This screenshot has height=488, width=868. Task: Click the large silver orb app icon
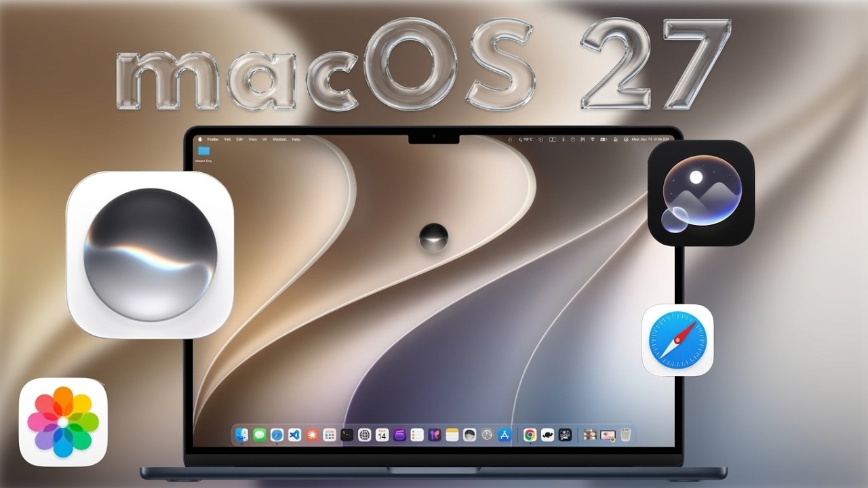pyautogui.click(x=150, y=255)
